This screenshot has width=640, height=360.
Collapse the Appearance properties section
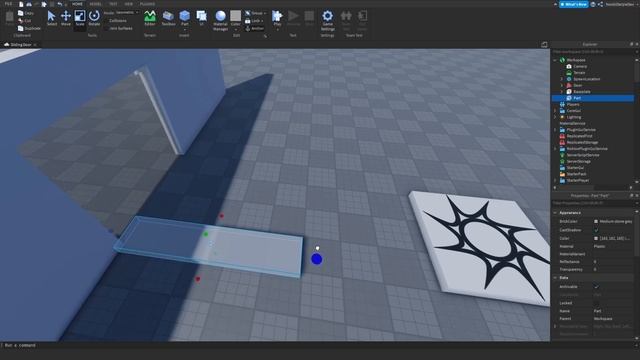click(555, 213)
